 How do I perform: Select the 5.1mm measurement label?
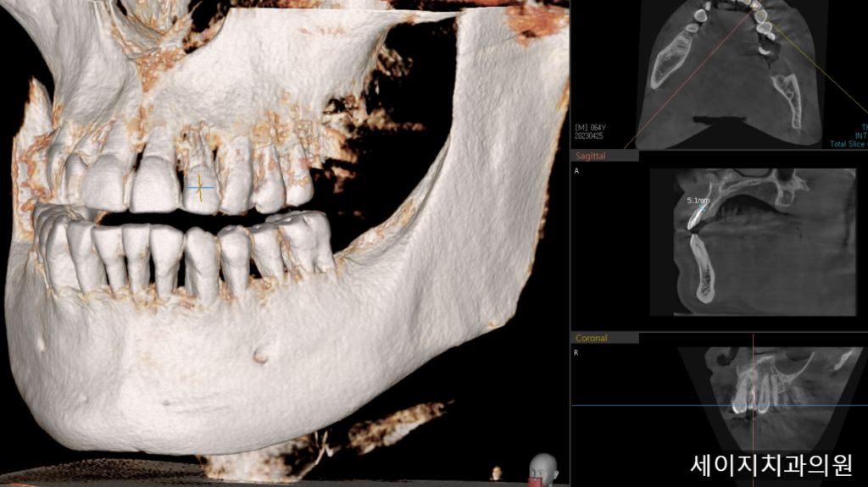699,201
